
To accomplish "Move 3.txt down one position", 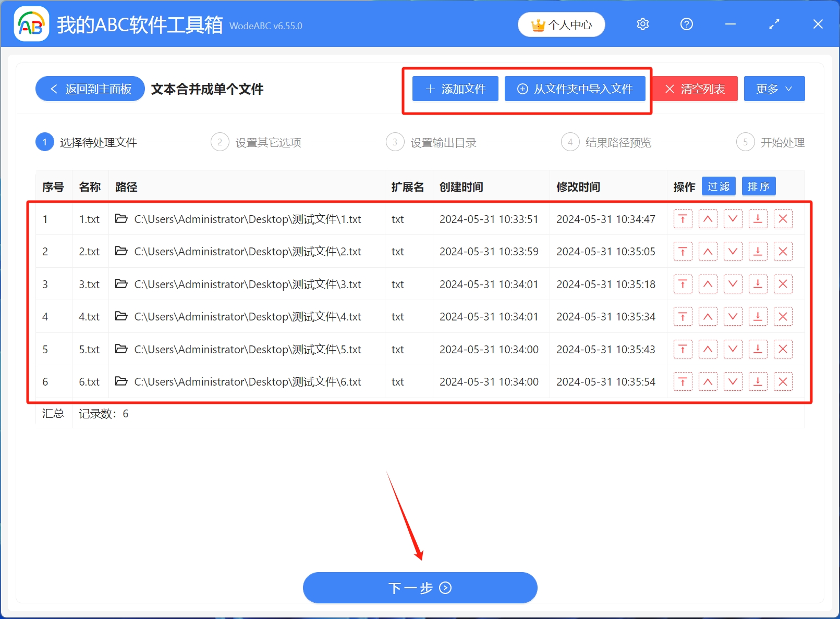I will 733,284.
